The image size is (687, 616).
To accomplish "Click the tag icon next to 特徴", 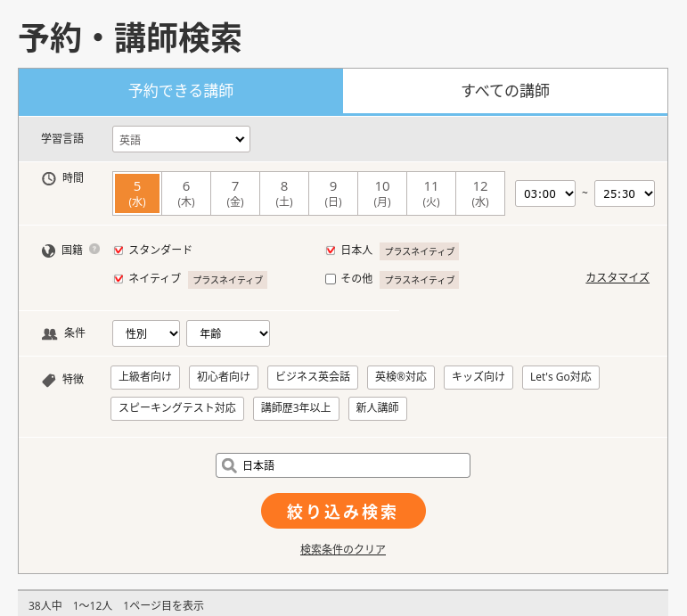I will pos(49,380).
